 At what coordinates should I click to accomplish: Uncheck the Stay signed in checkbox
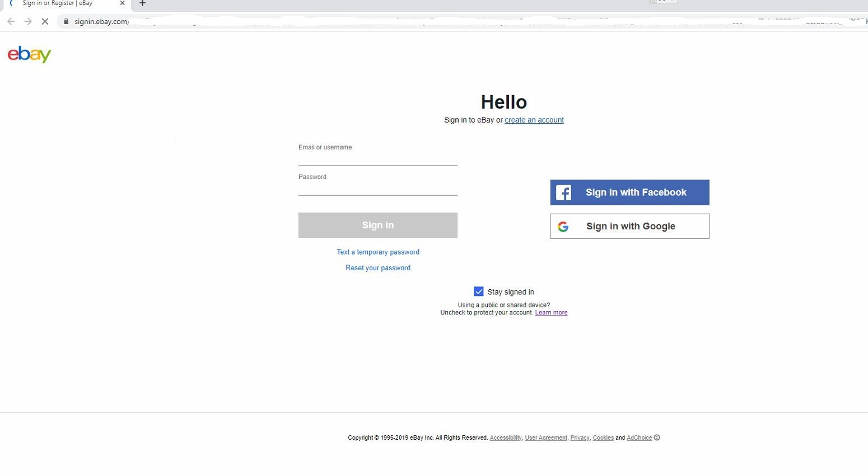click(x=479, y=291)
